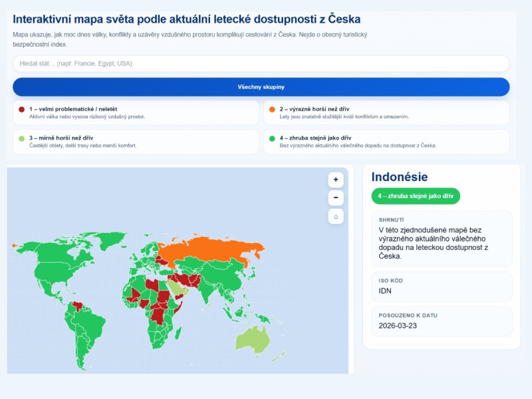
Task: Click the 'Shrnutí' summary card
Action: [442, 239]
